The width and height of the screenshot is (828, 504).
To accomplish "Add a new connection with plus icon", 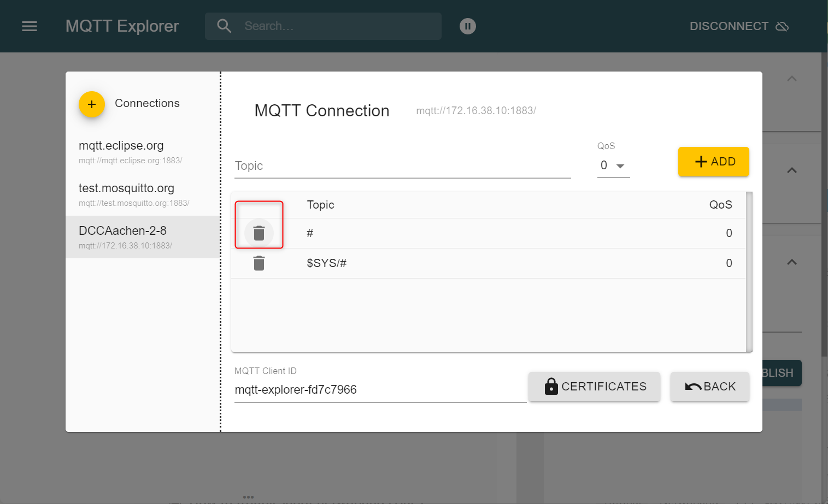I will click(92, 104).
